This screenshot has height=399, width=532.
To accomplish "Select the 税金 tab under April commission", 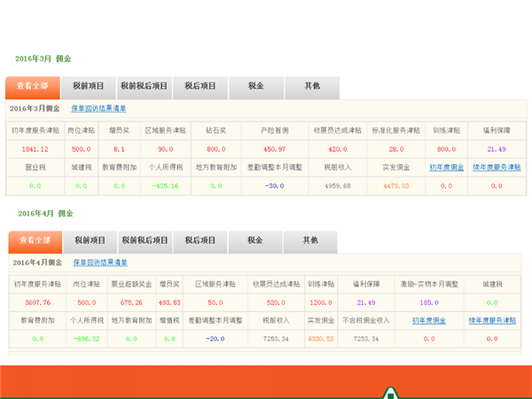I will 255,240.
